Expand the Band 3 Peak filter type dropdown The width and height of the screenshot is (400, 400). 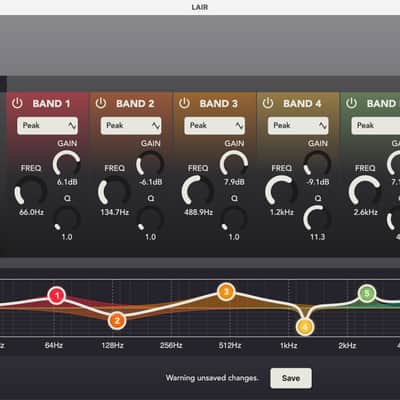[x=215, y=126]
